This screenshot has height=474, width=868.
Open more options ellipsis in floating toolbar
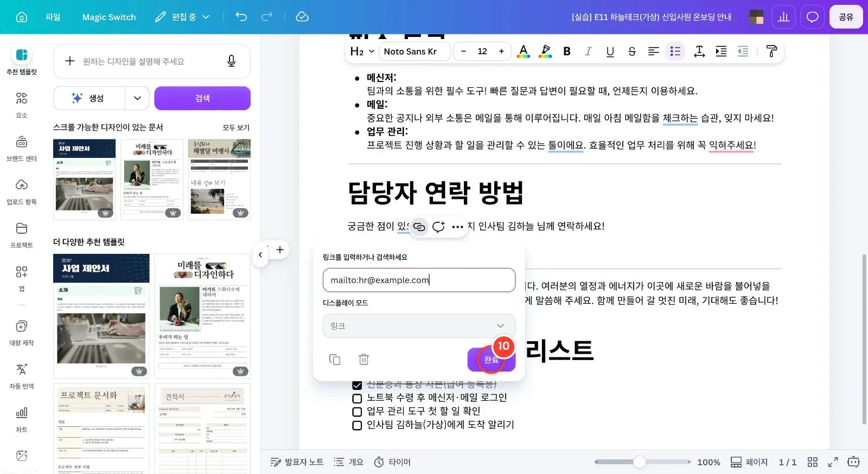click(457, 227)
